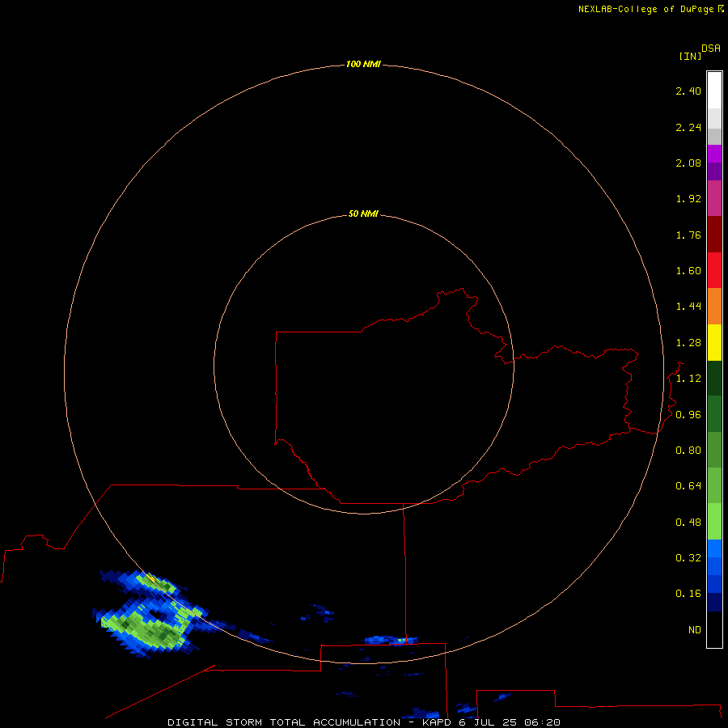Click the 2.08 legend value
Screen dimensions: 728x728
tap(688, 163)
